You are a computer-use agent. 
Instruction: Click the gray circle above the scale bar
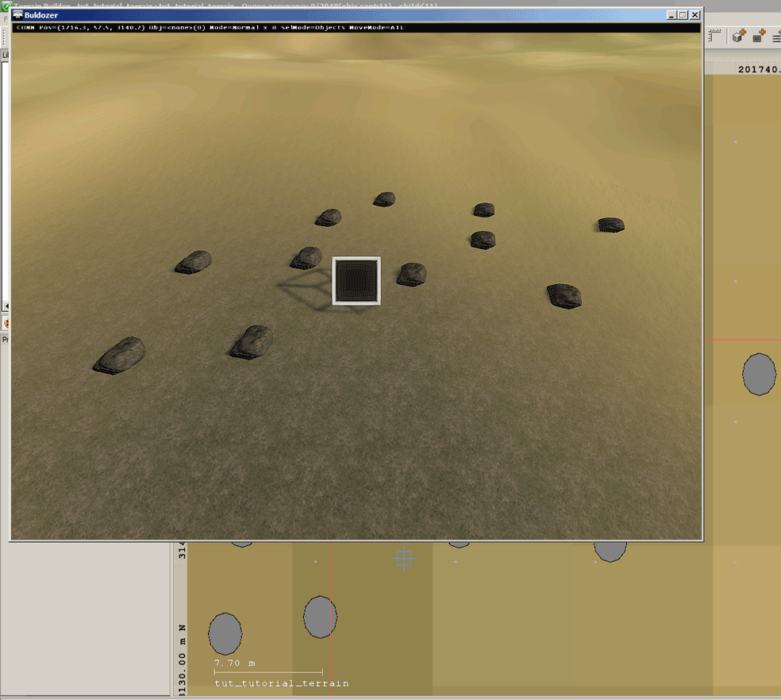tap(225, 633)
